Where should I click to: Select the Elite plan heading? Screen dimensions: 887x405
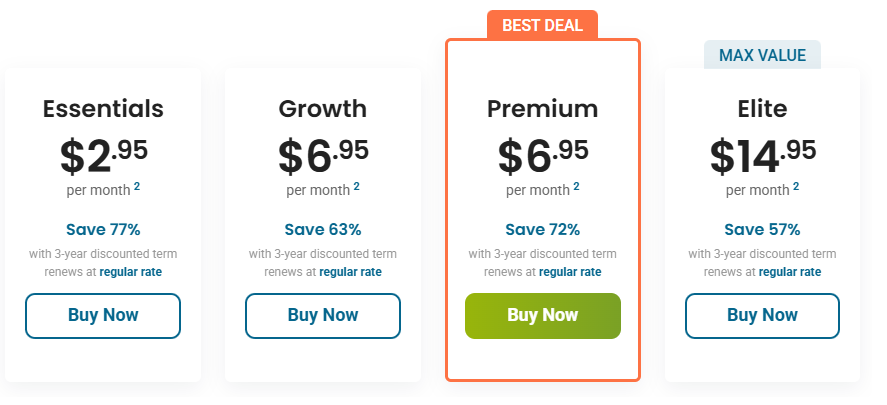click(762, 109)
